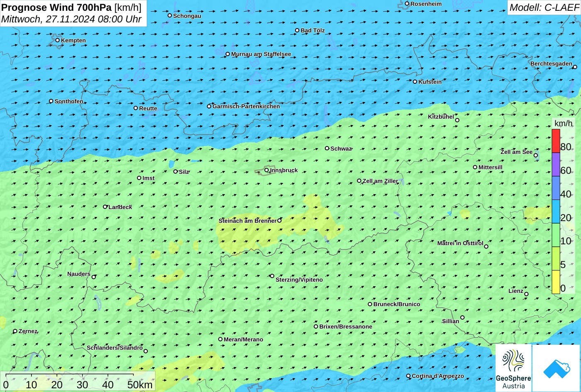
Task: Click the purple 60 km/h legend swatch
Action: (556, 165)
